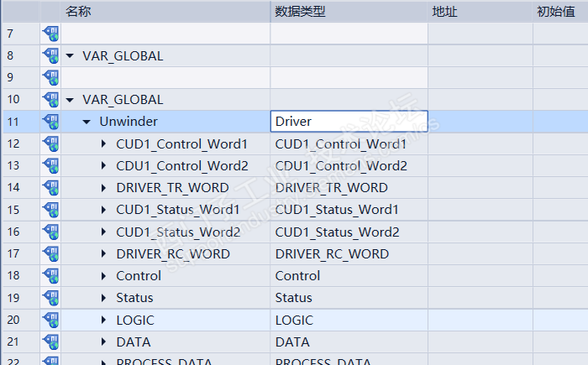Click the 地址 column header
The image size is (588, 365).
pyautogui.click(x=444, y=11)
